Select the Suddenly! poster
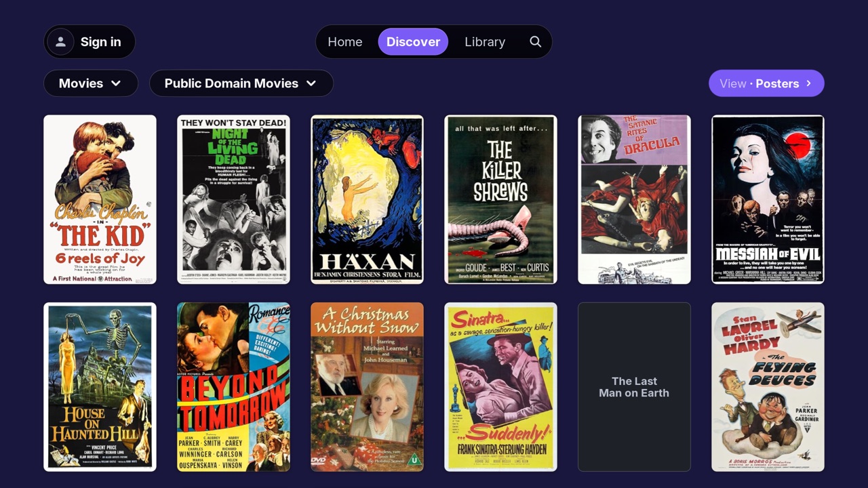The height and width of the screenshot is (488, 868). click(x=500, y=387)
